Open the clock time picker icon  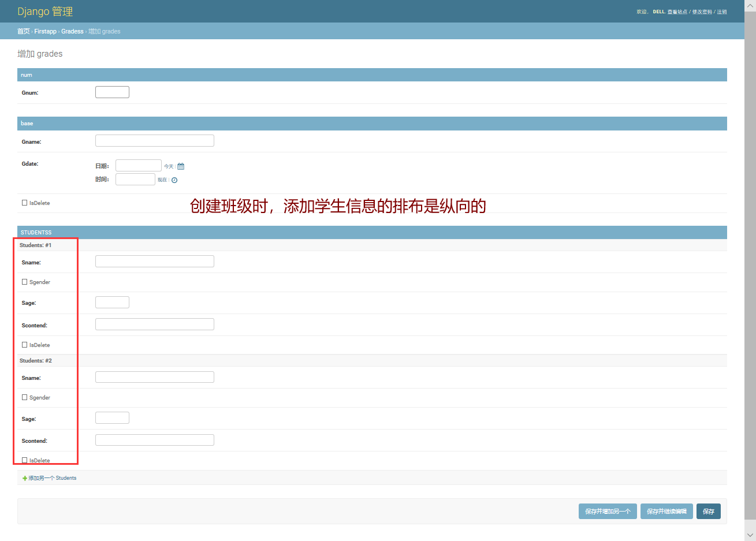pos(174,180)
